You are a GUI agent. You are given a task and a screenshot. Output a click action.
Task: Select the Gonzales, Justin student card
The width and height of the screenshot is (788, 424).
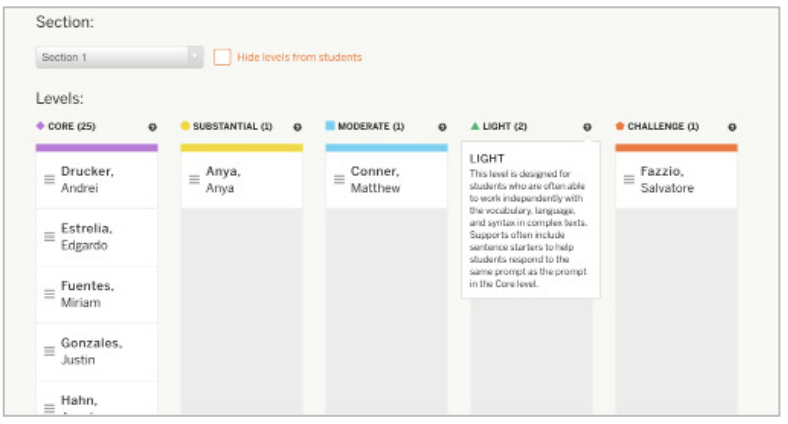(x=97, y=351)
